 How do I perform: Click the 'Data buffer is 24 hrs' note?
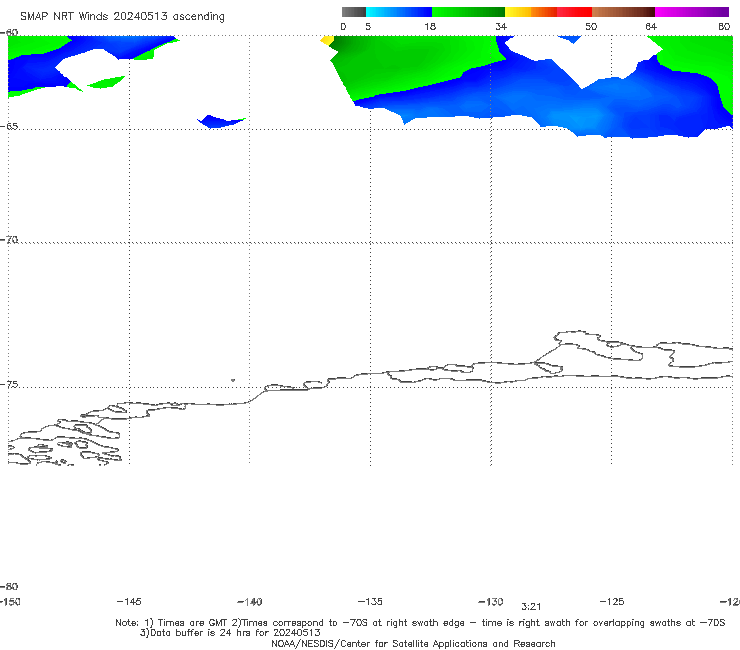[230, 633]
